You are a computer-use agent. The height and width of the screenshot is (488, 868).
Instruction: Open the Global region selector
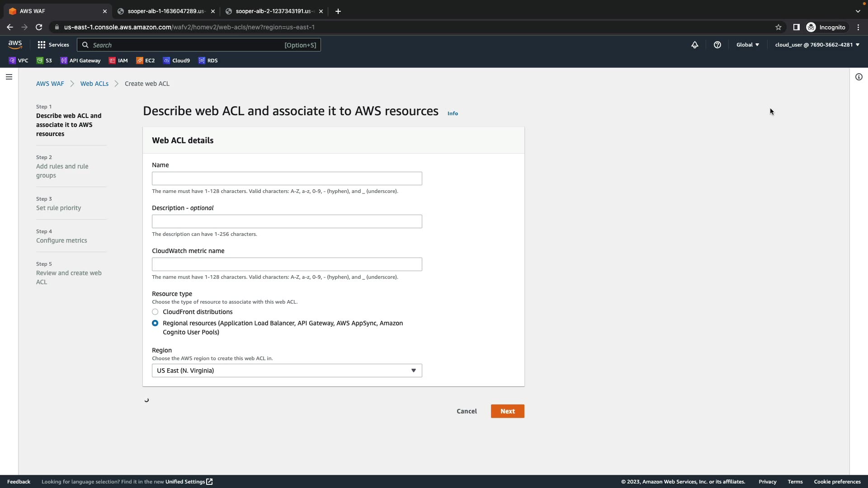747,45
